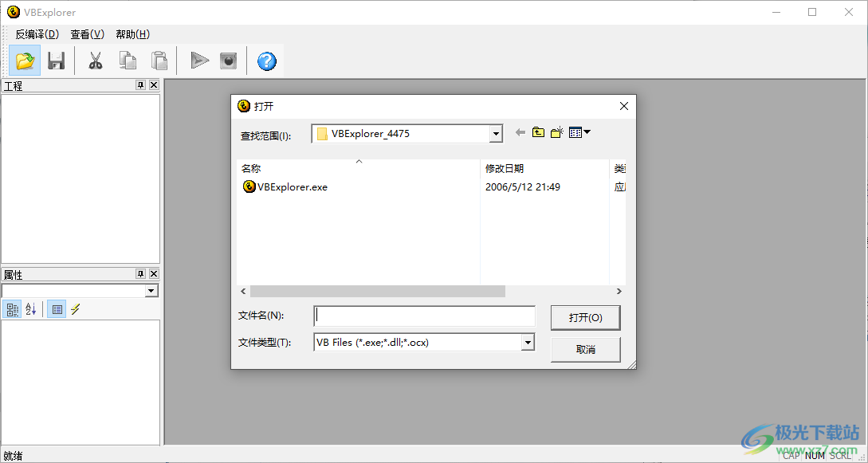Click the right scroll arrow of file list
Image resolution: width=868 pixels, height=463 pixels.
[619, 291]
